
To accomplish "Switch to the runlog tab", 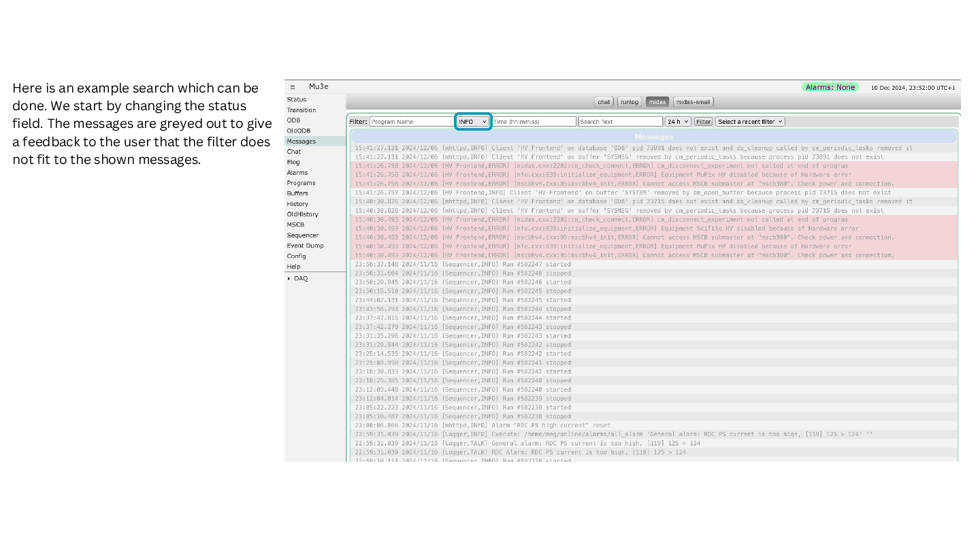I will (x=630, y=102).
